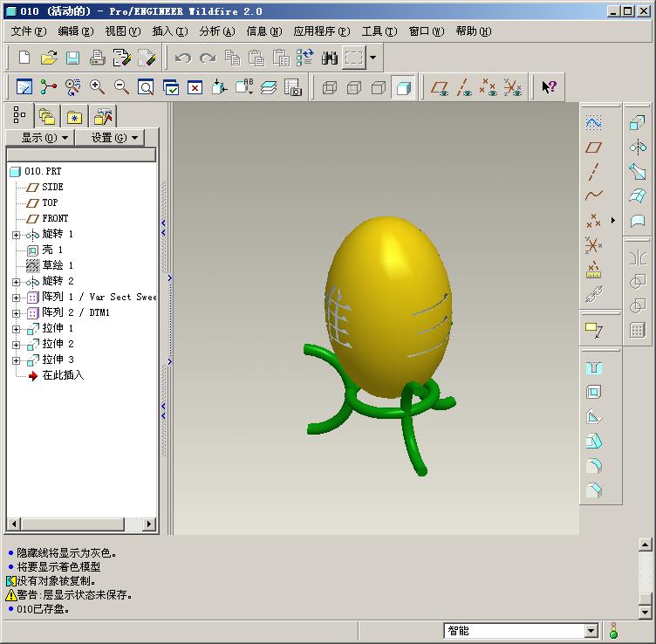This screenshot has height=644, width=656.
Task: Switch display to Wireframe mode
Action: click(x=330, y=87)
